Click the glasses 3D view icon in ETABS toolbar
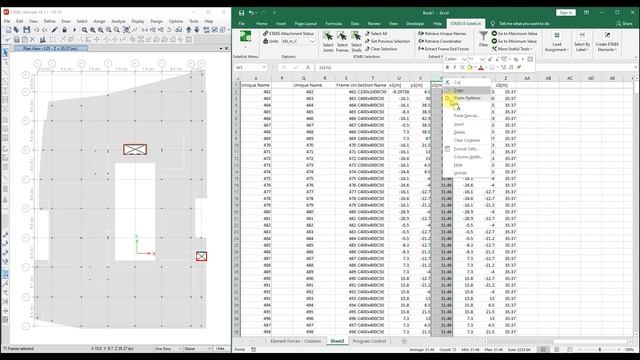640x360 pixels. pos(179,30)
